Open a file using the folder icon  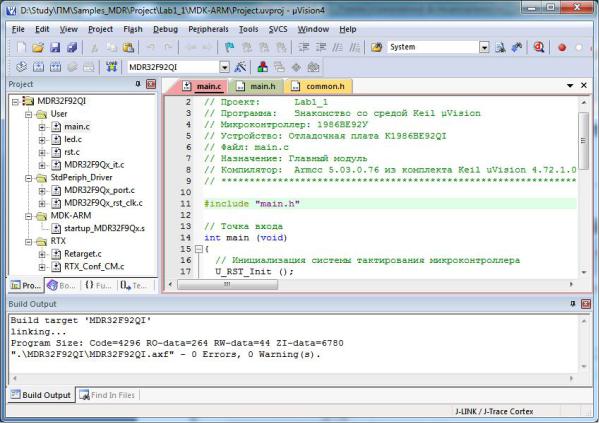tap(38, 47)
